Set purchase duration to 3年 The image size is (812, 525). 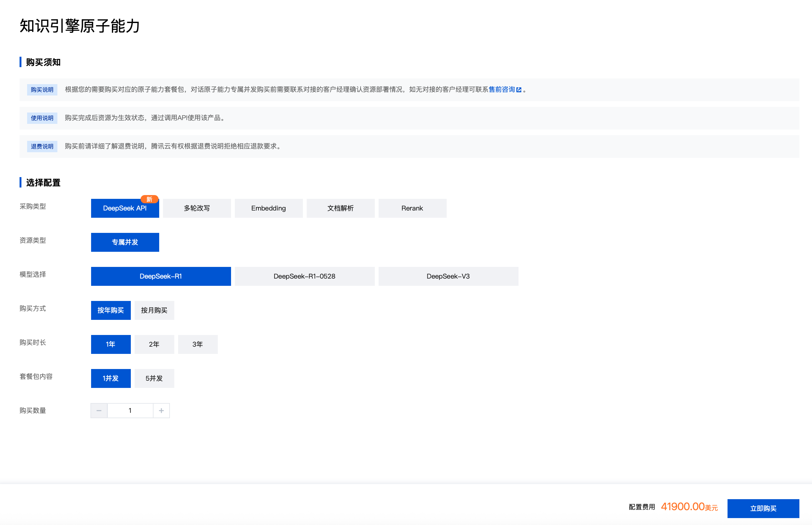(x=197, y=344)
